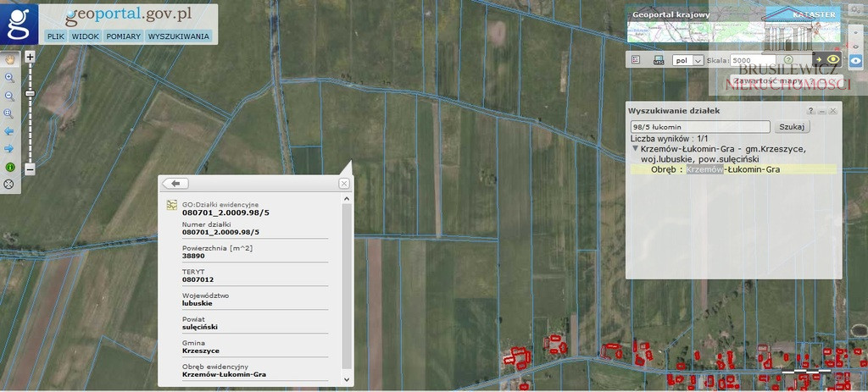Open the WYSZUKIWANIA menu

179,36
